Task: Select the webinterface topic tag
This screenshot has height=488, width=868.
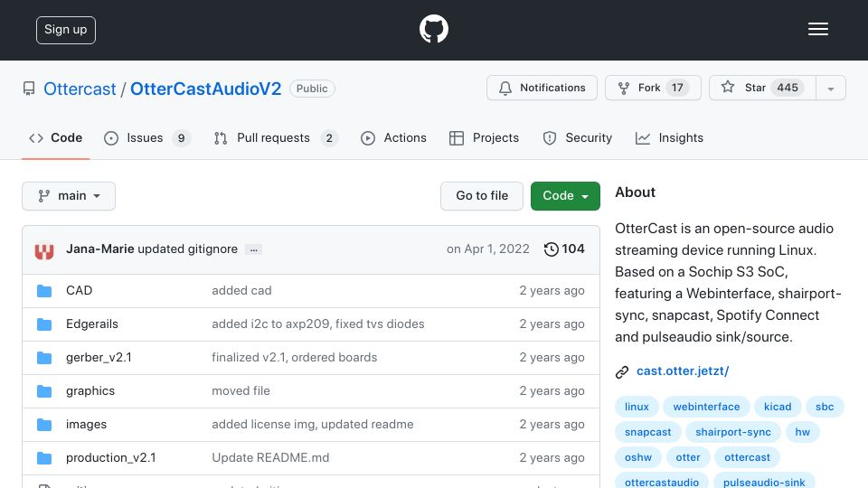Action: 706,407
